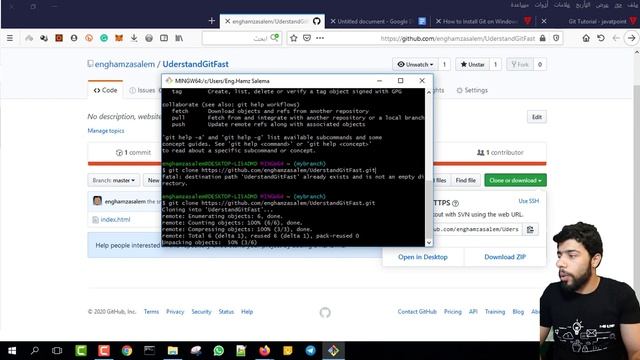
Task: Click the Git Bash taskbar icon
Action: tap(333, 351)
